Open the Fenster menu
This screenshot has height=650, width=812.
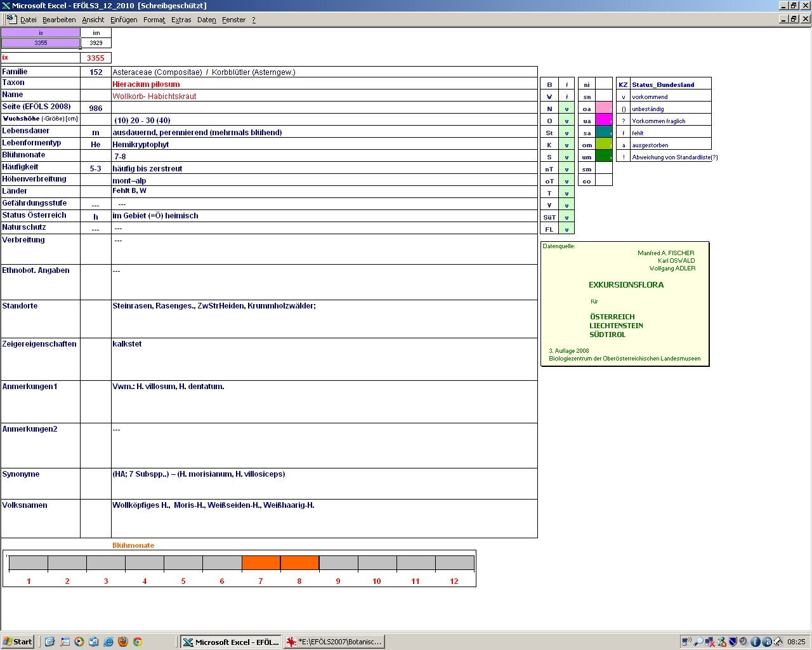click(234, 20)
